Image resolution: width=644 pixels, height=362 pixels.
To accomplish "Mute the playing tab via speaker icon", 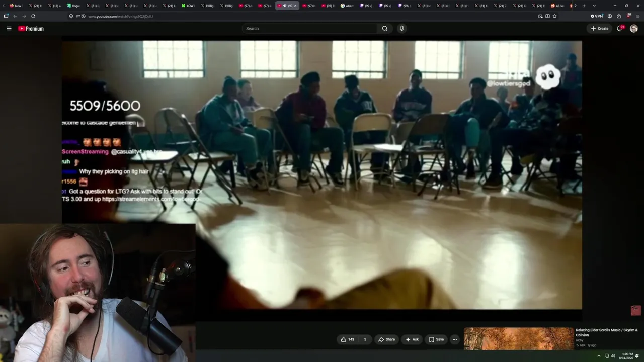I will click(285, 6).
